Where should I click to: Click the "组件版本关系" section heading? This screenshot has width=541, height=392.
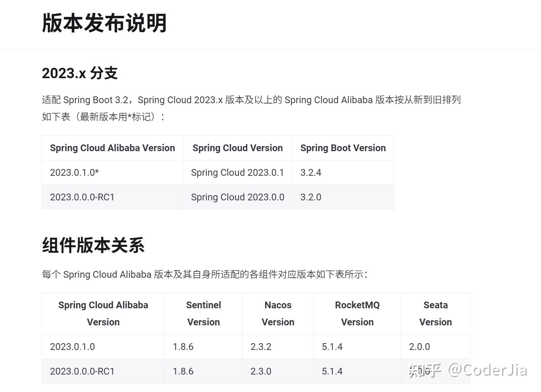[x=93, y=245]
